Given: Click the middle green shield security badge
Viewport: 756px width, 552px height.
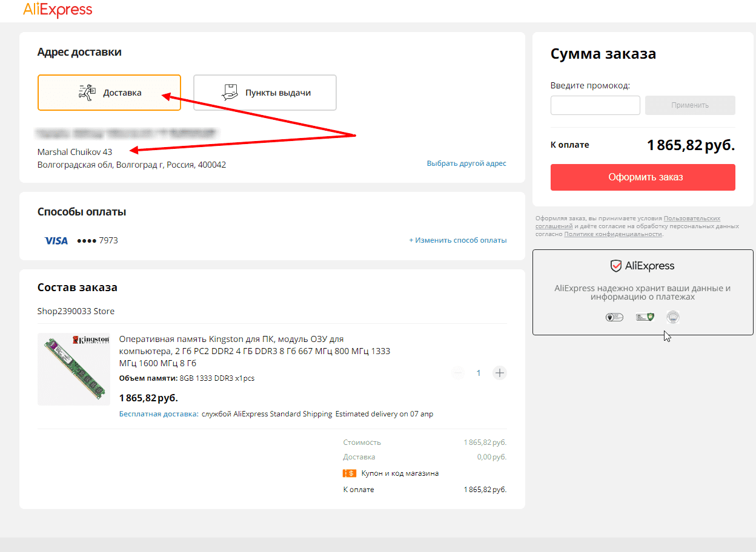Looking at the screenshot, I should (x=645, y=317).
